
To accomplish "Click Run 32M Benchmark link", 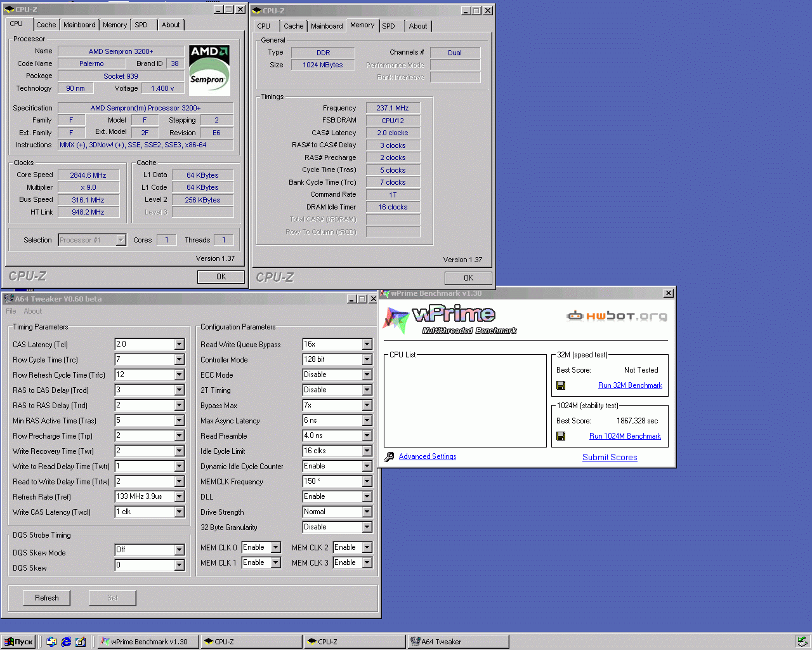I will 630,385.
